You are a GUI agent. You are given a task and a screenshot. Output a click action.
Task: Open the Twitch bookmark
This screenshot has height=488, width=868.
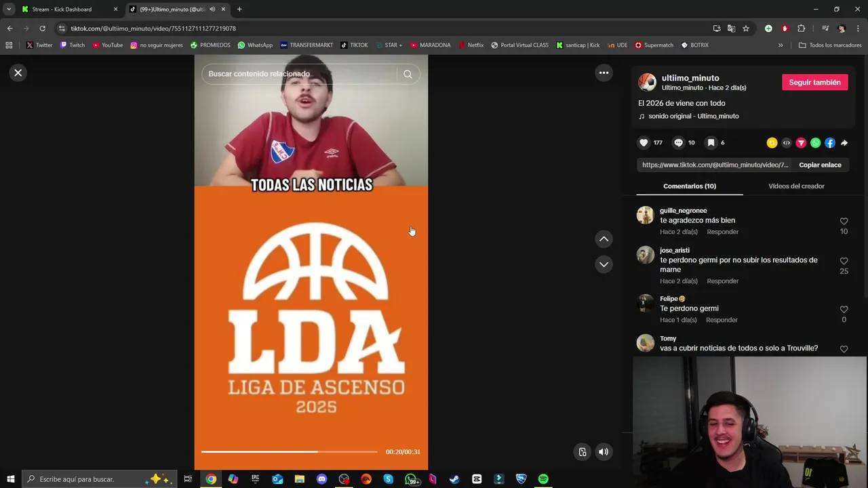tap(73, 45)
